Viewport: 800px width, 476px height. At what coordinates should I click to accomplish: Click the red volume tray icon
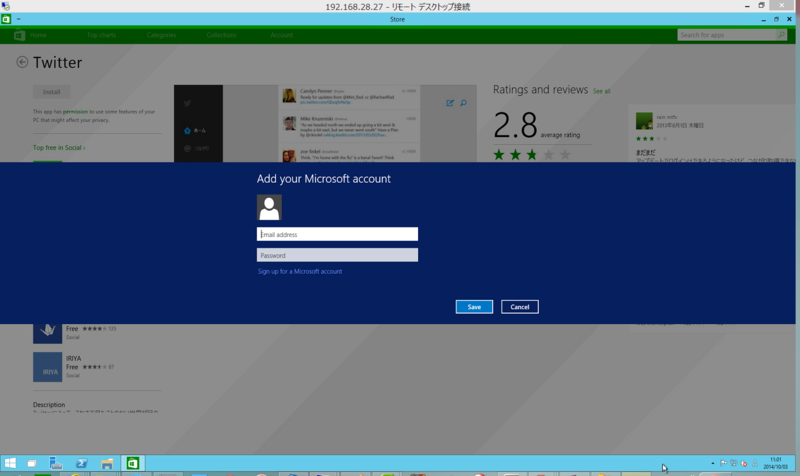pos(744,463)
